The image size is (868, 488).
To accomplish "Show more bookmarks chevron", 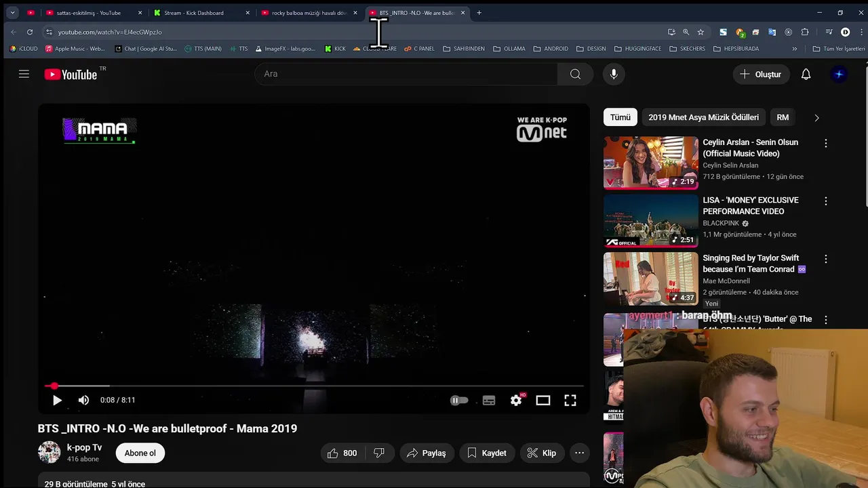I will pyautogui.click(x=795, y=49).
